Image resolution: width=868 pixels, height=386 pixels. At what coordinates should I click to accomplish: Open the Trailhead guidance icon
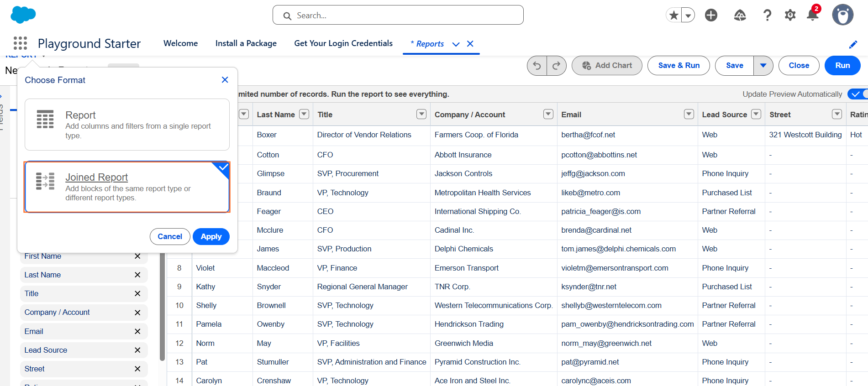740,16
